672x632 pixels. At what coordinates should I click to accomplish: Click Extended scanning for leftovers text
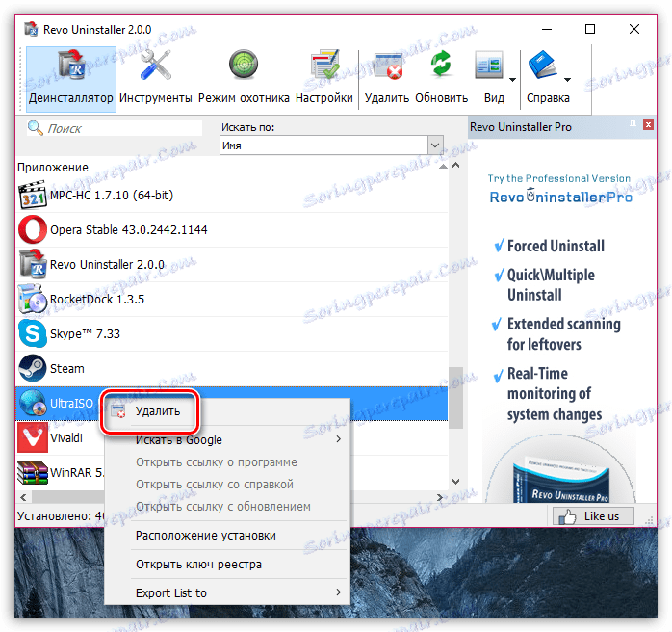click(563, 334)
